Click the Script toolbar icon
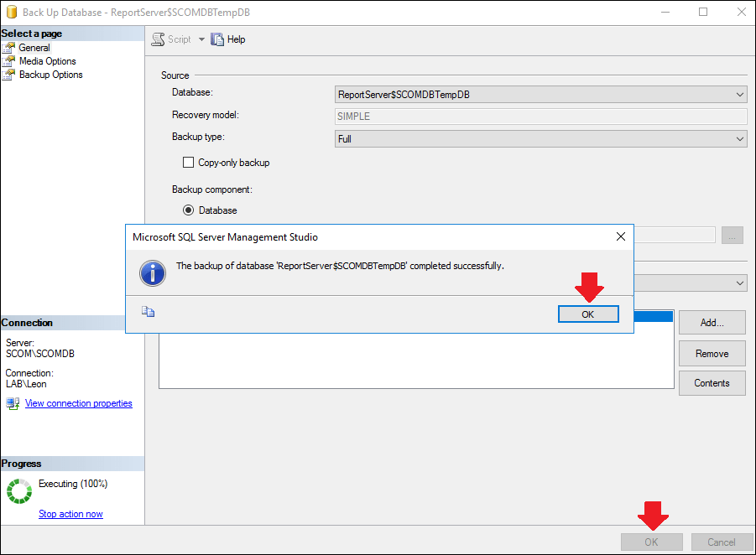Image resolution: width=756 pixels, height=555 pixels. click(158, 39)
